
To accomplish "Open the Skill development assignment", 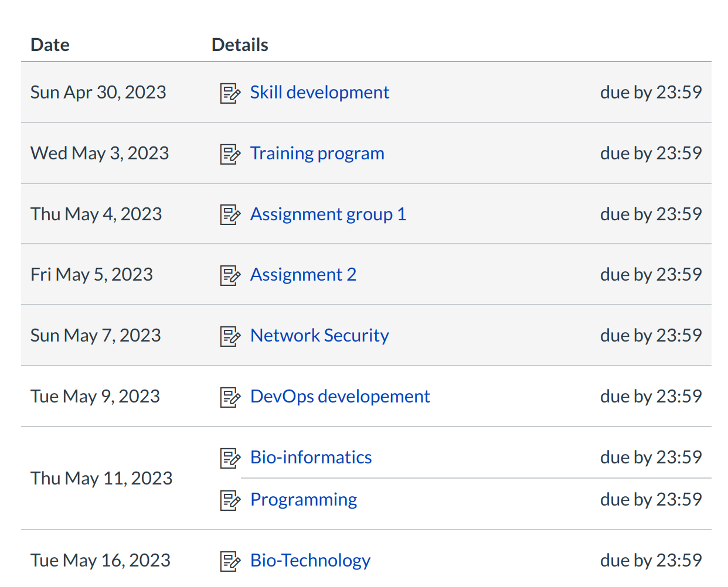I will 319,93.
